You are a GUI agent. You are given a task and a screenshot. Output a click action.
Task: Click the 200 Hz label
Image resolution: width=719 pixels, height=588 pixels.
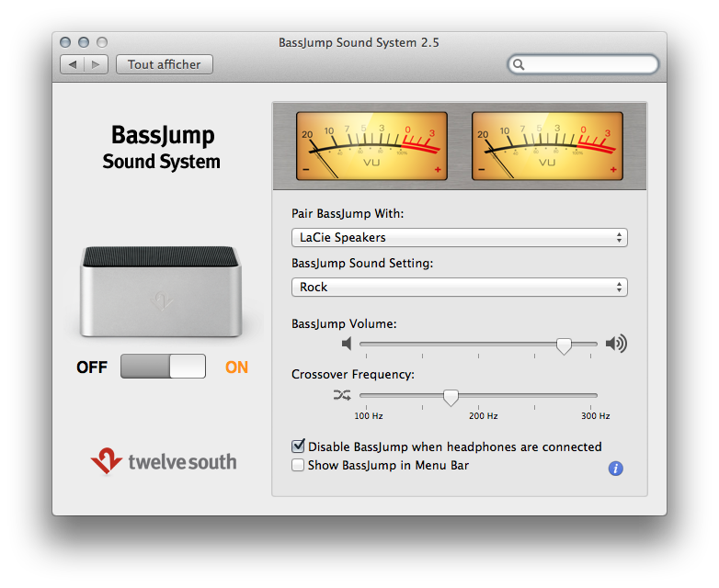(483, 415)
